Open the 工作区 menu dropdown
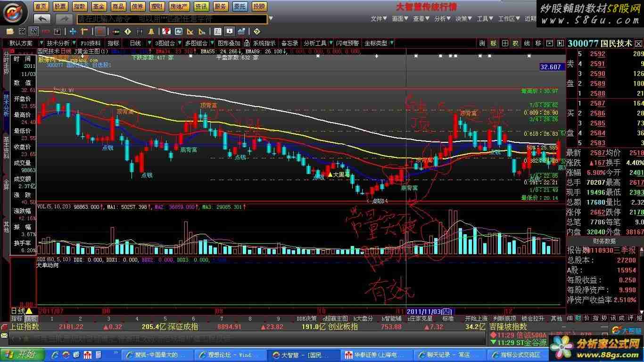 coord(509,19)
